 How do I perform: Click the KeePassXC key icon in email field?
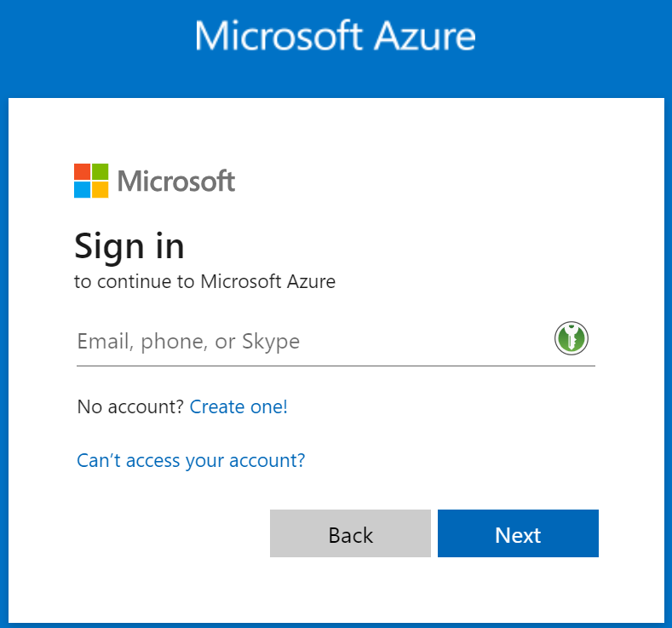571,338
